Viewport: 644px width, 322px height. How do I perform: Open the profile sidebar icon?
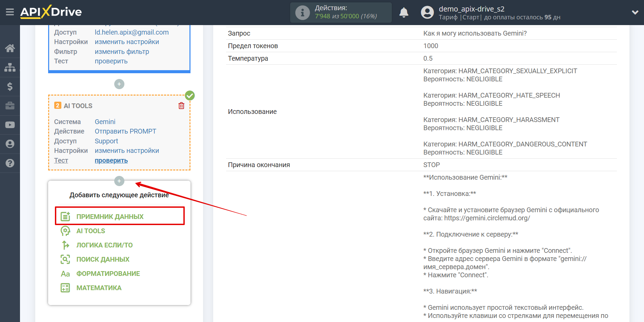point(10,144)
